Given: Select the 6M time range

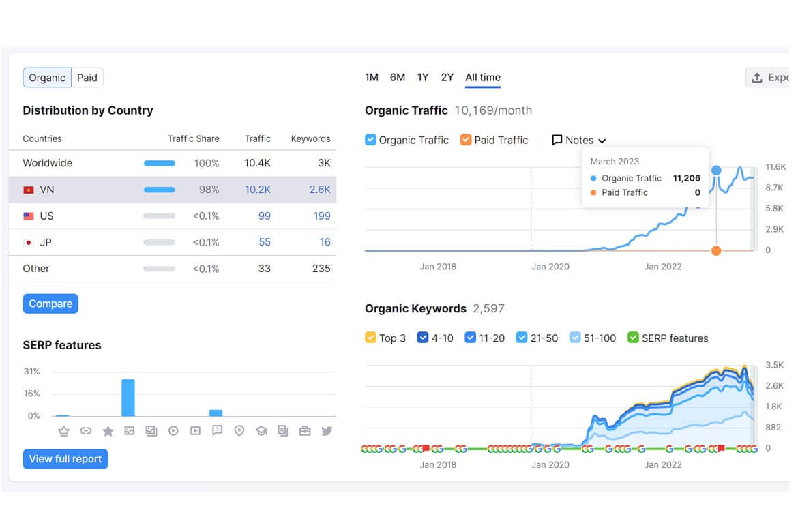Looking at the screenshot, I should pyautogui.click(x=398, y=77).
